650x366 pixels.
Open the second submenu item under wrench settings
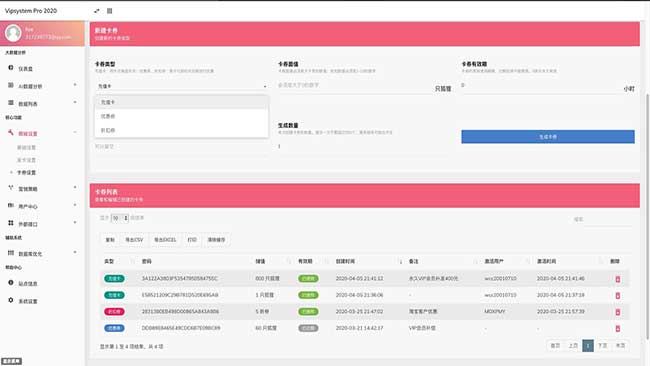pos(26,160)
